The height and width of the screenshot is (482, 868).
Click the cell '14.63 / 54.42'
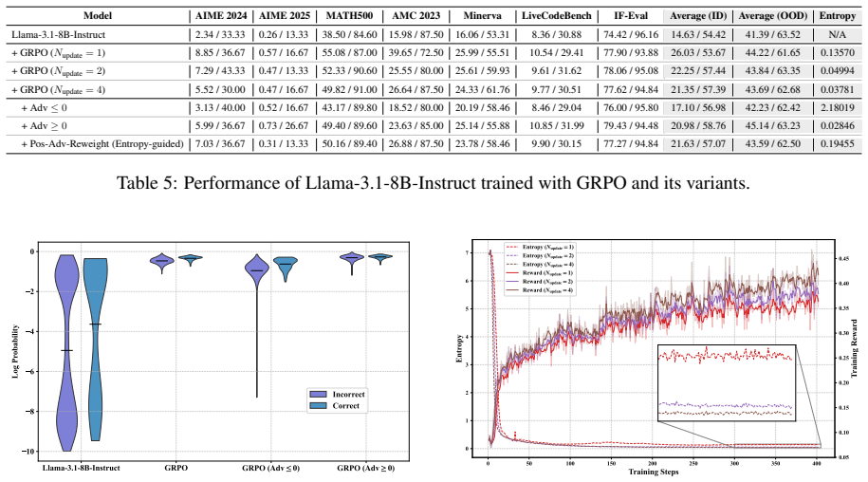point(698,34)
